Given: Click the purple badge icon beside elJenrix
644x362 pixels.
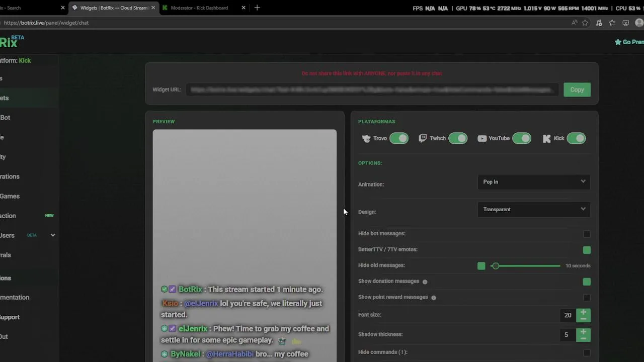Looking at the screenshot, I should (x=172, y=328).
